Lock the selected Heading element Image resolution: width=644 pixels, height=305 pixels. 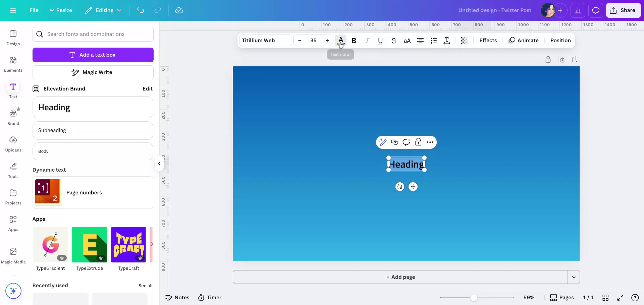click(x=418, y=142)
